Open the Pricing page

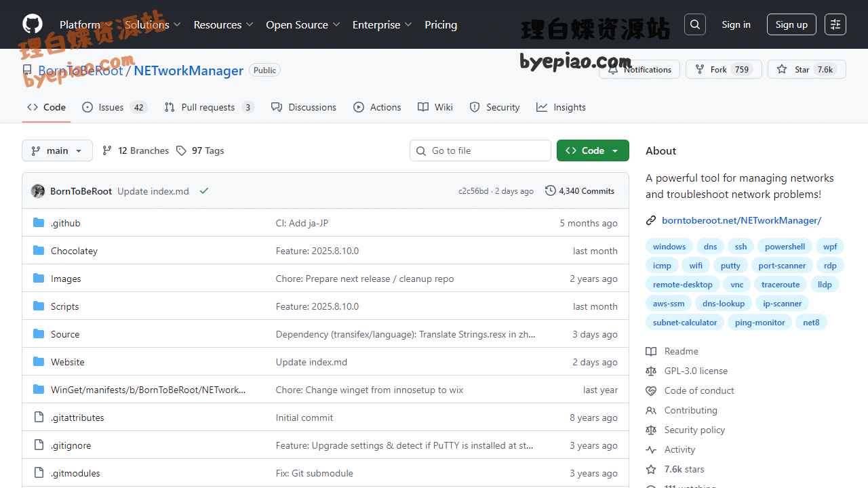tap(441, 24)
